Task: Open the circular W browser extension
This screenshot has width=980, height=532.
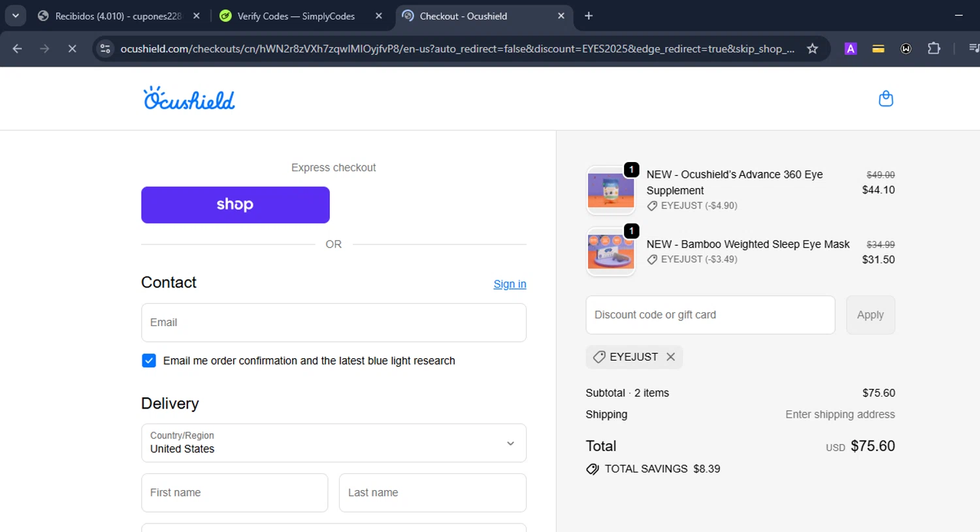Action: pyautogui.click(x=906, y=48)
